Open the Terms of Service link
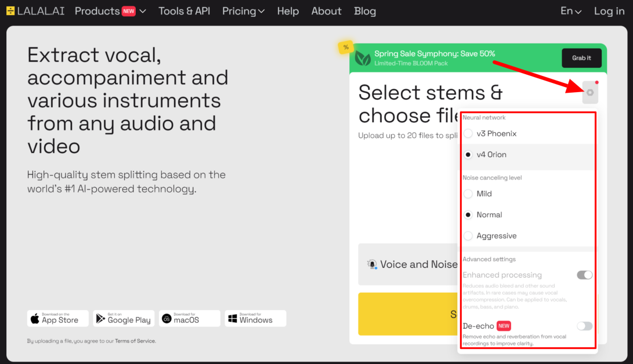 pos(135,341)
